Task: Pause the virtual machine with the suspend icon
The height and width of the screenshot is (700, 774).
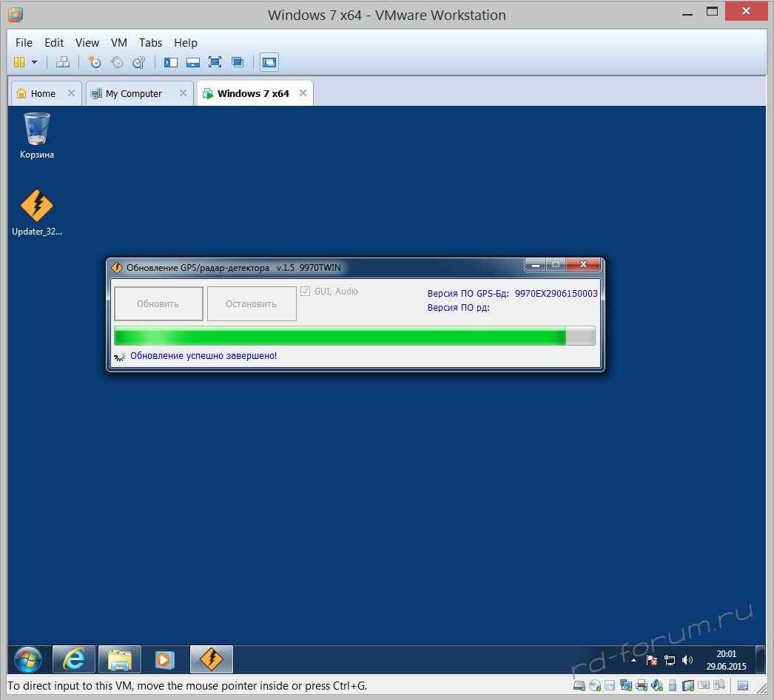Action: [18, 62]
